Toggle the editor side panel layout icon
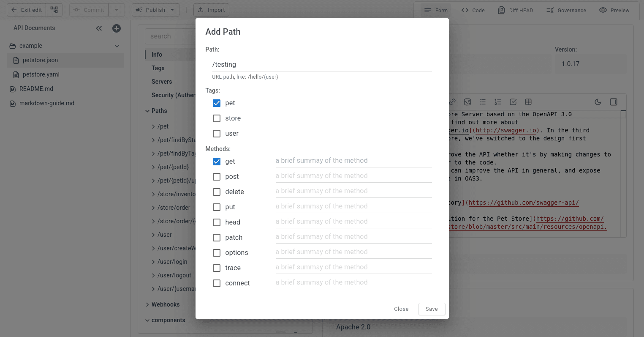This screenshot has height=337, width=644. [x=614, y=102]
